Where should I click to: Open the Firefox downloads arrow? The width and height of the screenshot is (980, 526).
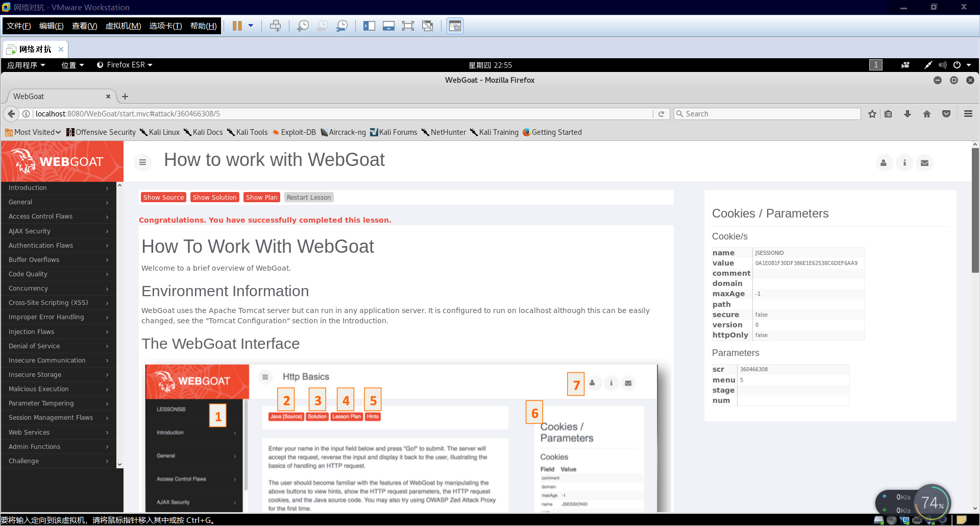pos(908,114)
